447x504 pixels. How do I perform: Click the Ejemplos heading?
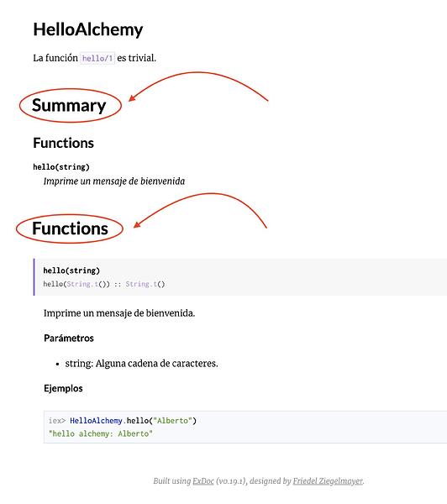(x=63, y=388)
